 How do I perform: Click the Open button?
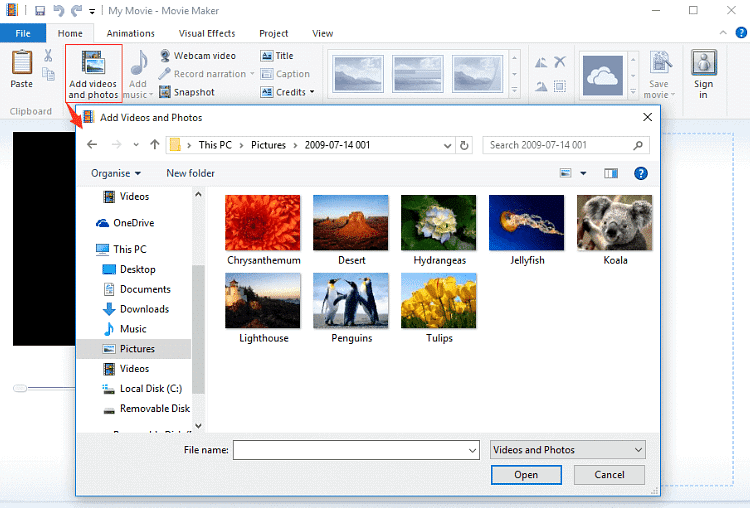point(526,475)
